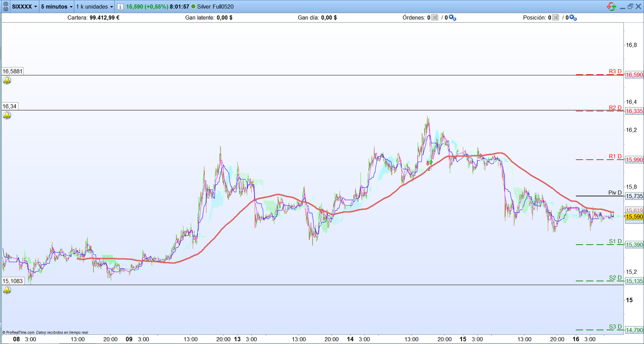Close position with the Posición X icon
Image resolution: width=644 pixels, height=344 pixels.
[x=556, y=18]
